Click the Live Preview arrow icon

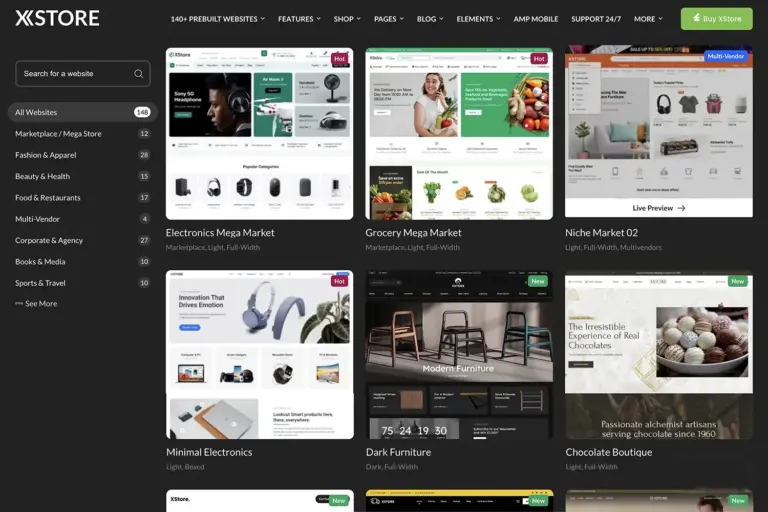682,208
